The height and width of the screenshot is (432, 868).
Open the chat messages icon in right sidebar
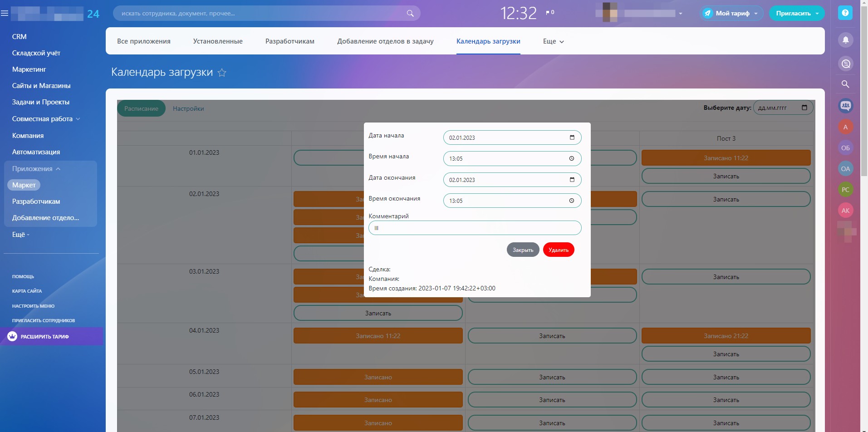[845, 64]
